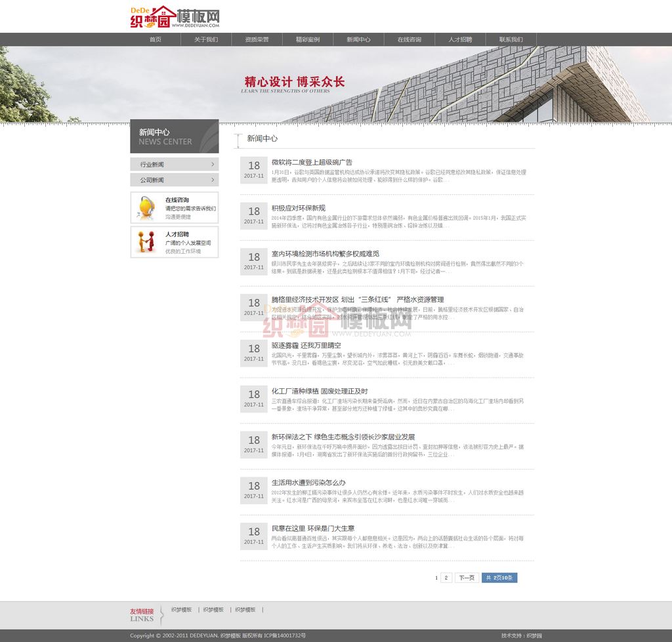This screenshot has width=672, height=642.
Task: Go to page 2 in pagination
Action: (x=446, y=578)
